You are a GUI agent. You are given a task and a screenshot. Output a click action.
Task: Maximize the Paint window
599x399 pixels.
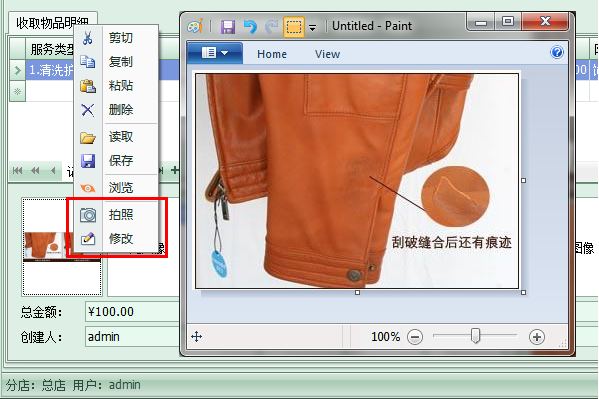tap(508, 21)
